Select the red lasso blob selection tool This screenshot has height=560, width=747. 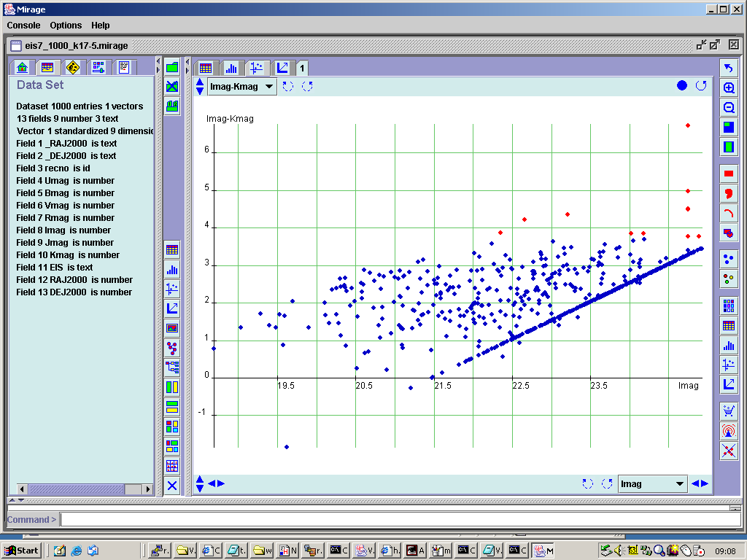pyautogui.click(x=728, y=193)
